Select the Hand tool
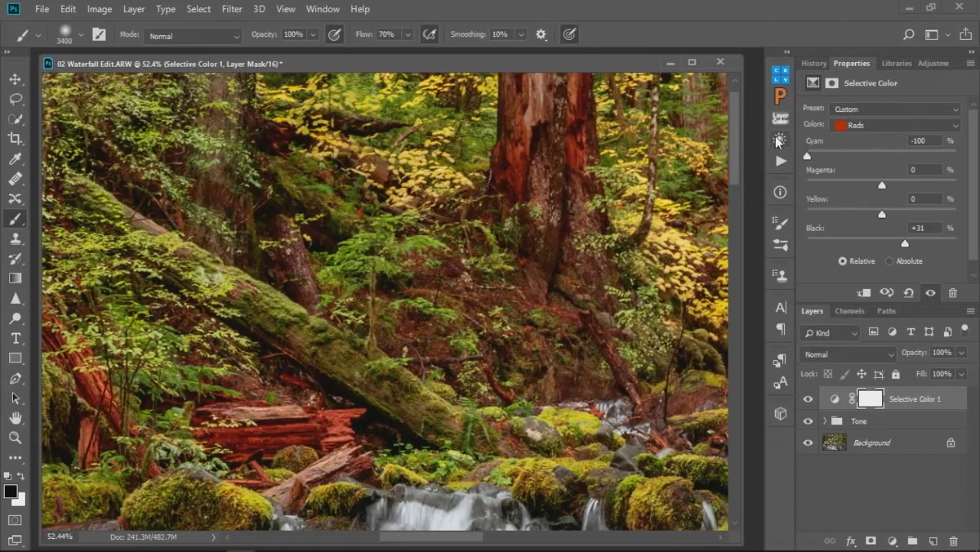 pos(15,418)
